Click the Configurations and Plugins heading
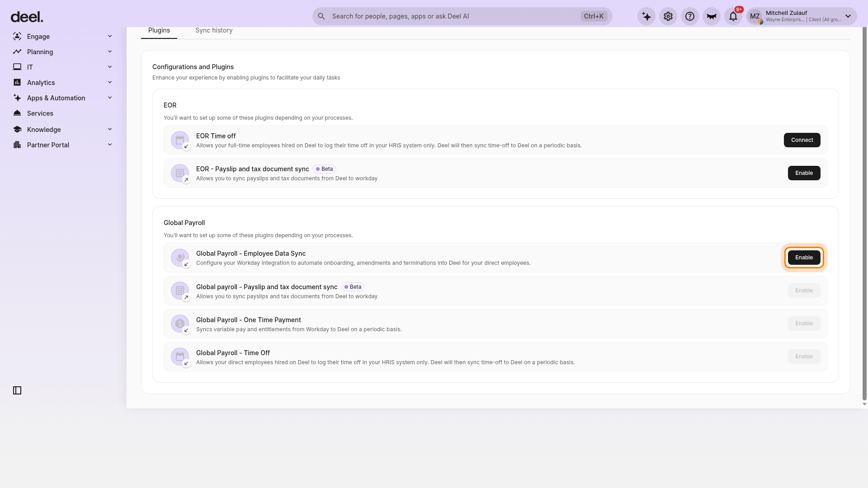 [x=193, y=67]
